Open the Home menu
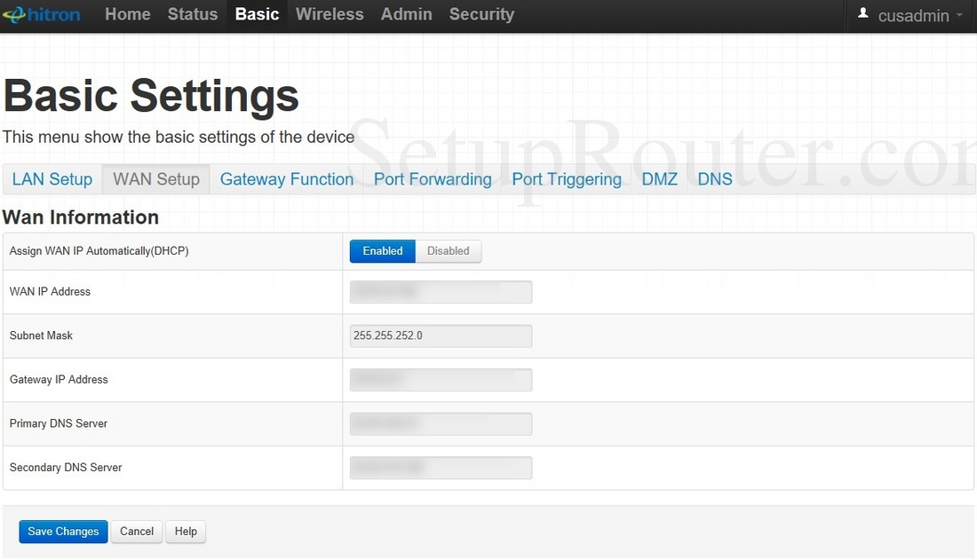The width and height of the screenshot is (977, 560). [x=127, y=15]
